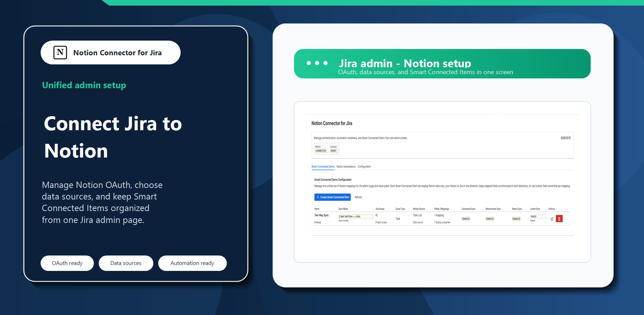Click Create Smart Connected Item button
This screenshot has width=644, height=315.
332,197
